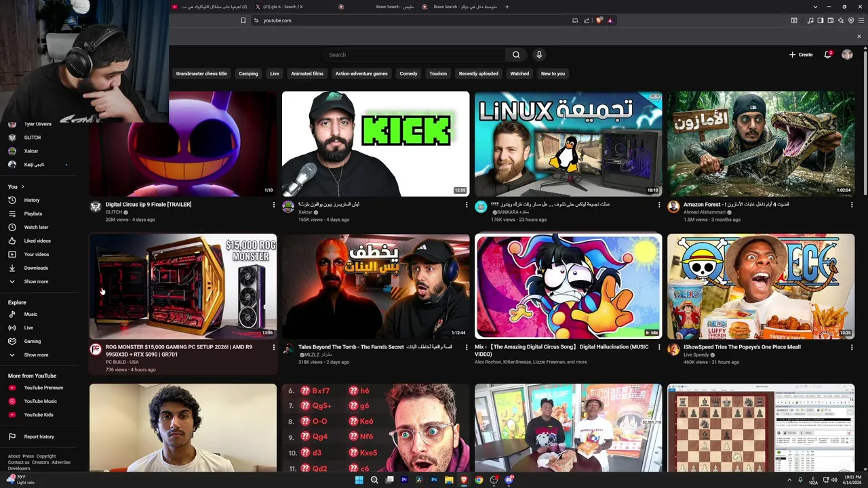The width and height of the screenshot is (868, 488).
Task: Open the Brave Shields lion icon
Action: [599, 20]
